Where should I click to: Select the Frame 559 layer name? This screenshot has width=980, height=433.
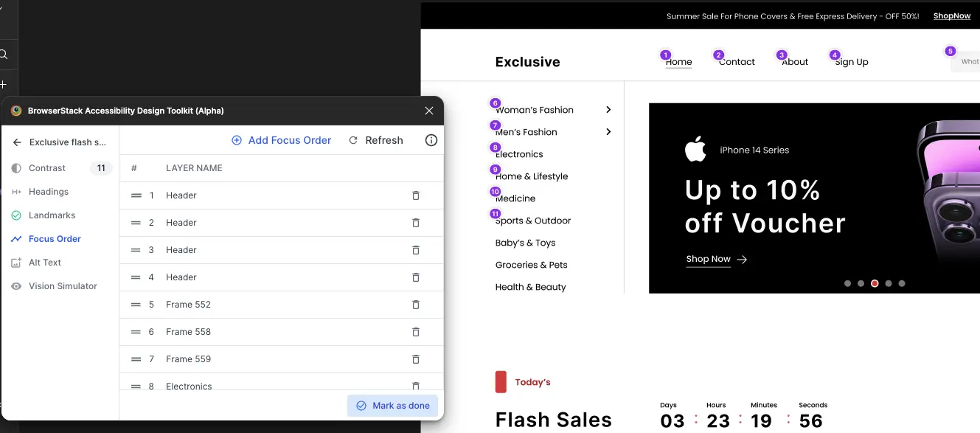pyautogui.click(x=188, y=359)
